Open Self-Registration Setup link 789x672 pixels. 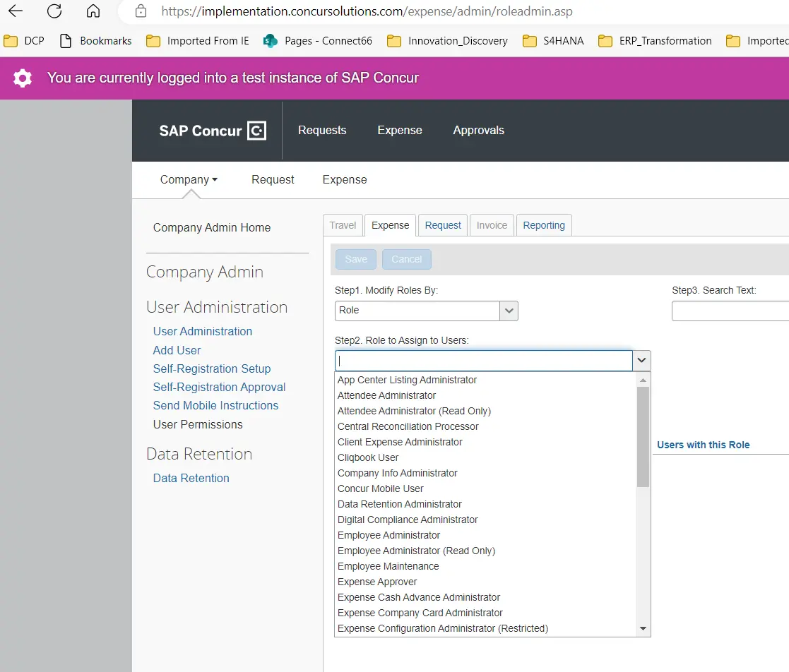[212, 368]
